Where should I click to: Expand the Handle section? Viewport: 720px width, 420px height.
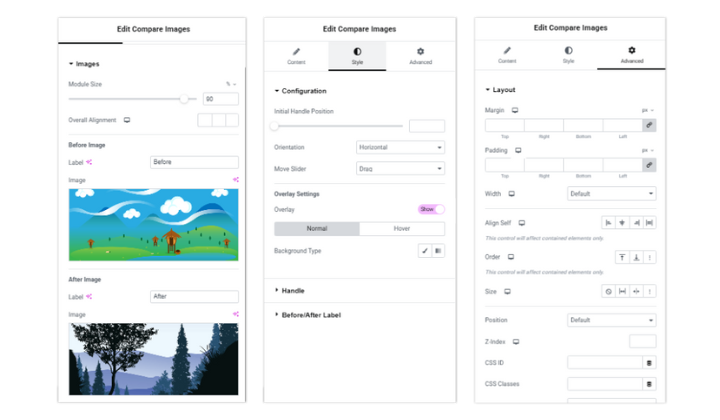tap(290, 291)
